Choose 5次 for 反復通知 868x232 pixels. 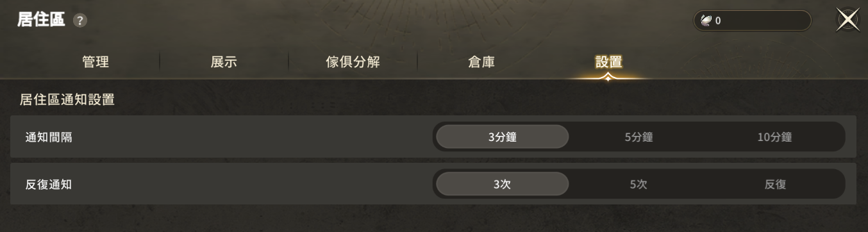[638, 184]
